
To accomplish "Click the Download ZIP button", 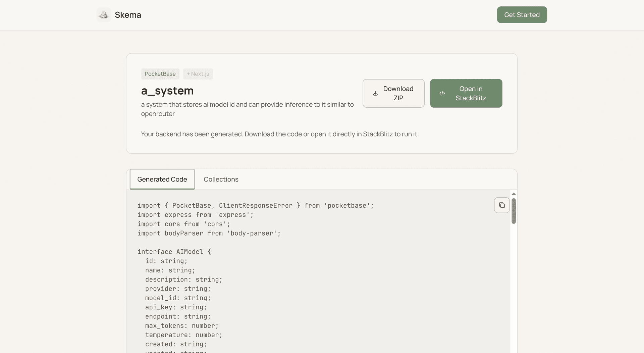I will 393,93.
